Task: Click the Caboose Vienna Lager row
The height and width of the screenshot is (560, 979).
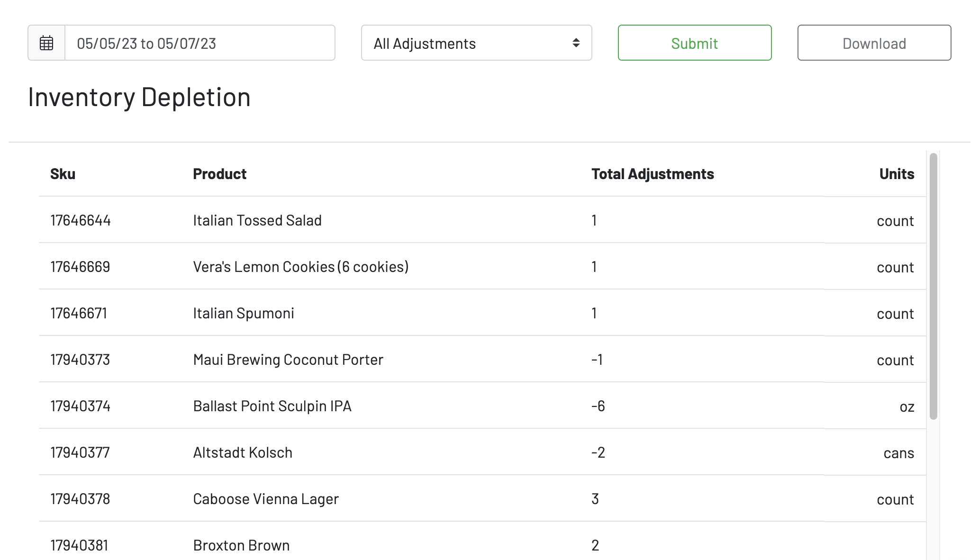Action: (x=266, y=499)
